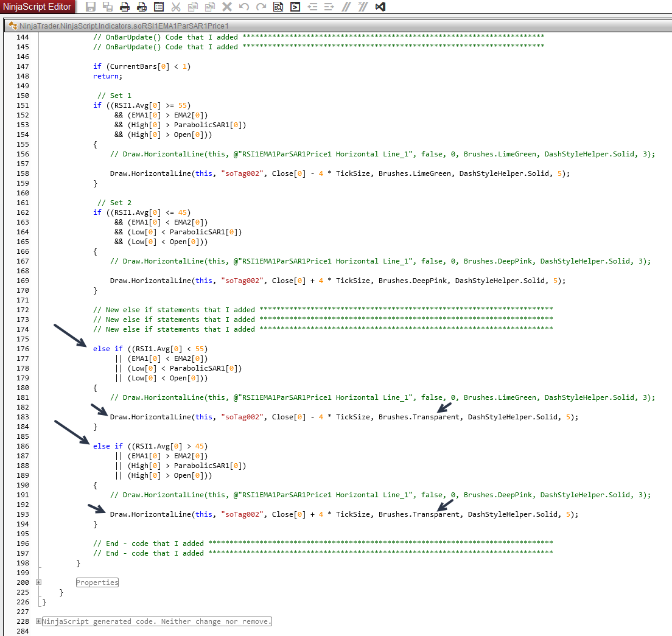
Task: Uncomment selected lines
Action: [363, 7]
